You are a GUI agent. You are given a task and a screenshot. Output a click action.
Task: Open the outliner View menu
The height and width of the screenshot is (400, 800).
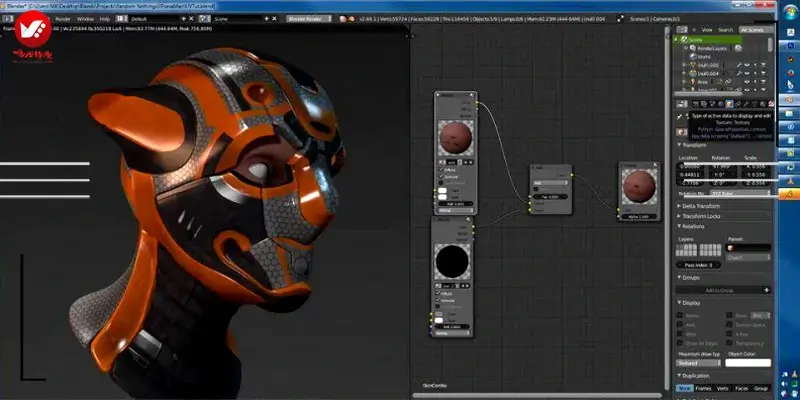(x=707, y=30)
